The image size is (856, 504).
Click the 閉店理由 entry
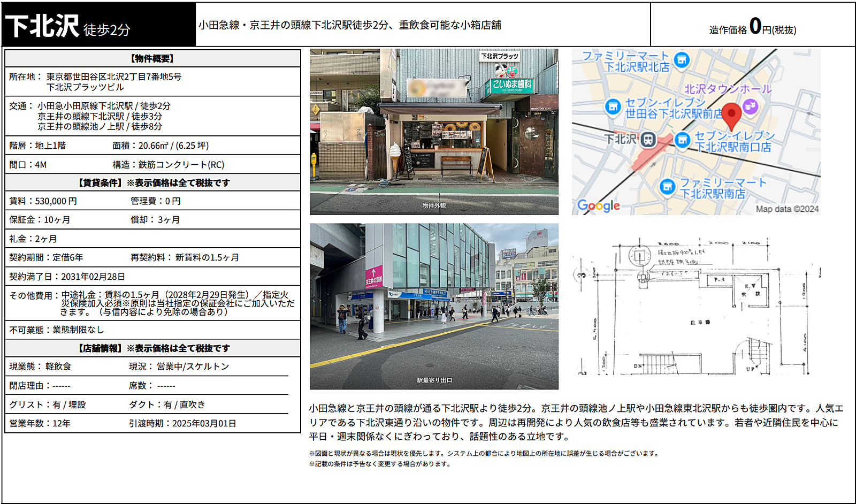[x=40, y=386]
